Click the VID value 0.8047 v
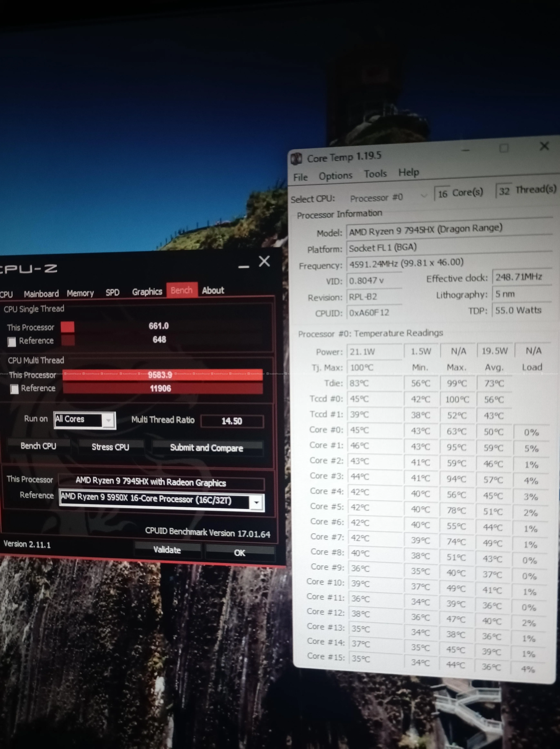 pyautogui.click(x=375, y=280)
